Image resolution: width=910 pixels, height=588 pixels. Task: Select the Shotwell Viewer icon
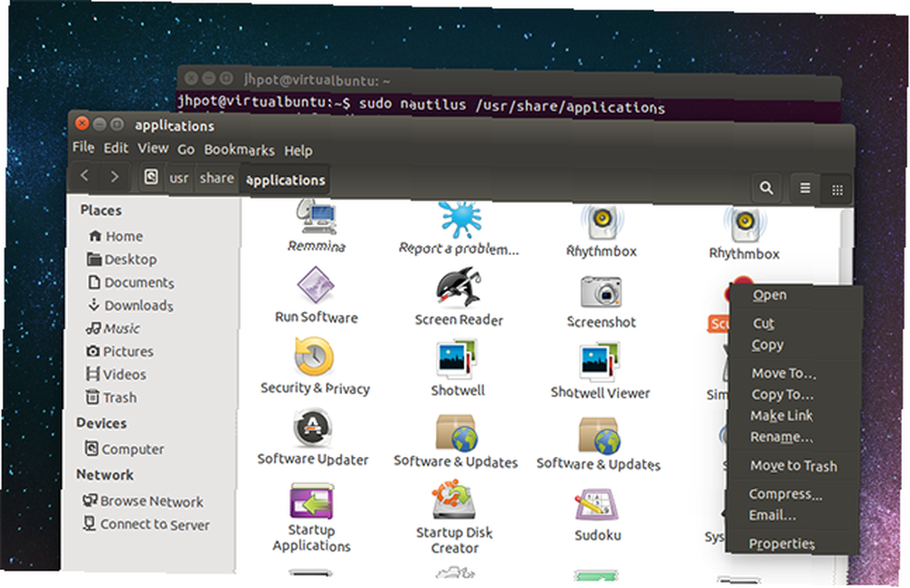pyautogui.click(x=600, y=361)
